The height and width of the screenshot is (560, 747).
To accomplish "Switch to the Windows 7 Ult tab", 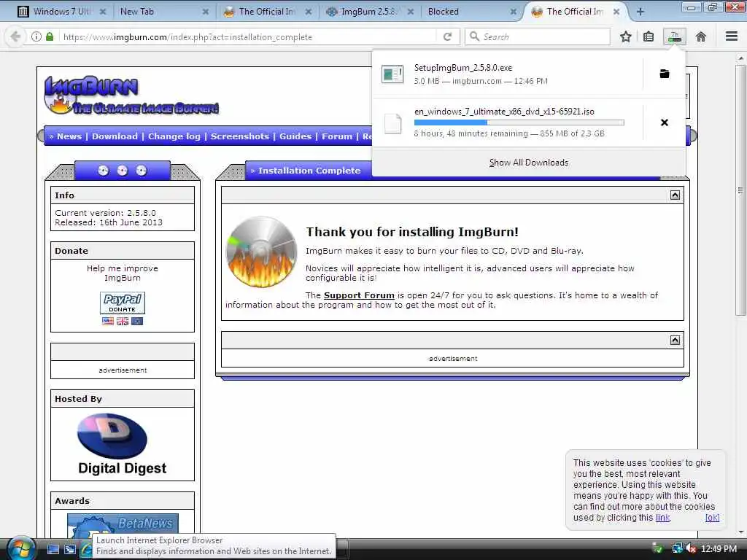I will click(x=63, y=12).
